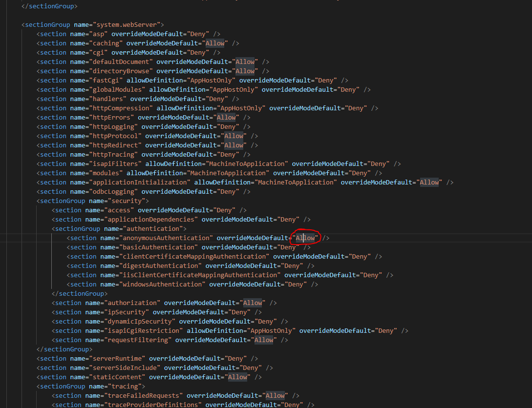Click the authentication sectionGroup name
This screenshot has height=408, width=532.
click(152, 229)
